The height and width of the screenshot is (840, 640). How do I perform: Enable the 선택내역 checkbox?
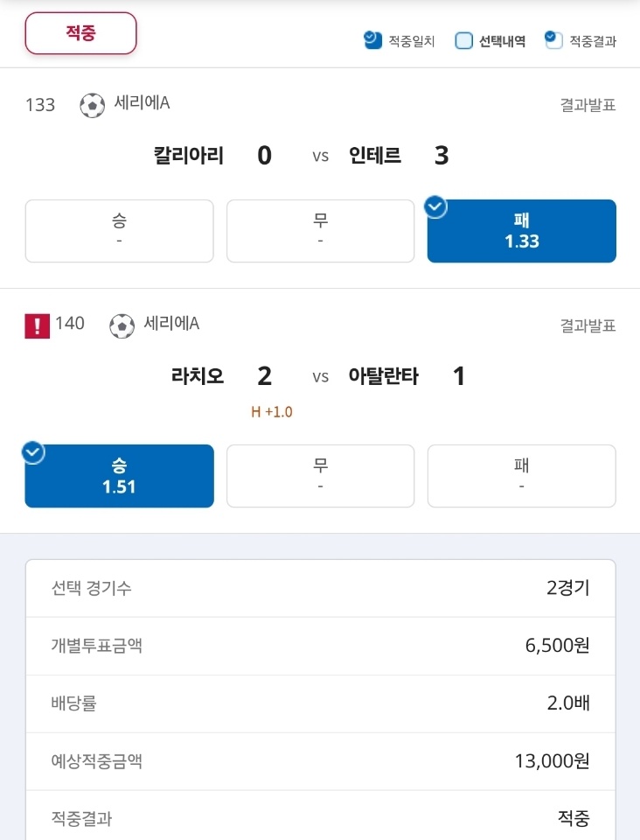point(463,41)
